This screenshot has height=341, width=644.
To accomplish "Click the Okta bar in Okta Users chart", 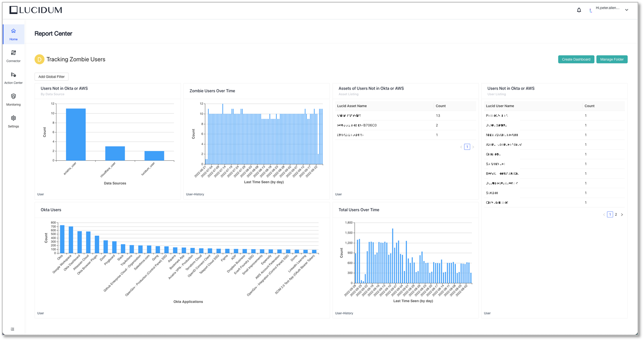I will tap(62, 239).
